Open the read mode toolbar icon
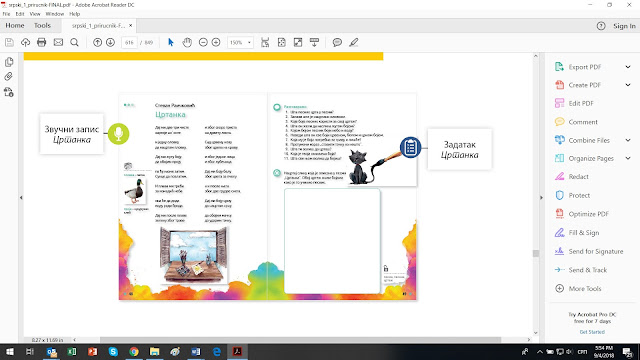640x360 pixels. (x=314, y=42)
